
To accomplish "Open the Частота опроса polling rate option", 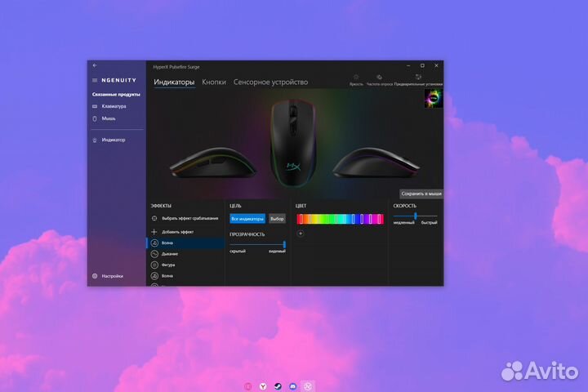I will click(379, 80).
